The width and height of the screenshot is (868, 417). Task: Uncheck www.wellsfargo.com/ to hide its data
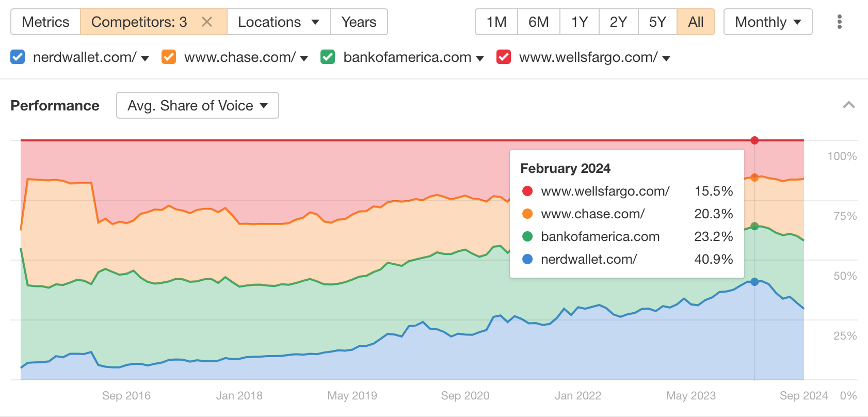point(503,57)
